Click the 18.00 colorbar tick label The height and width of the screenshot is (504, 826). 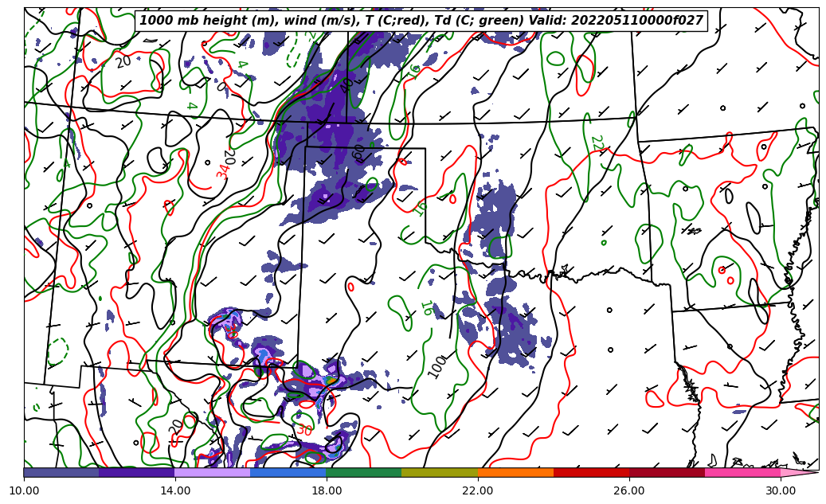point(327,490)
